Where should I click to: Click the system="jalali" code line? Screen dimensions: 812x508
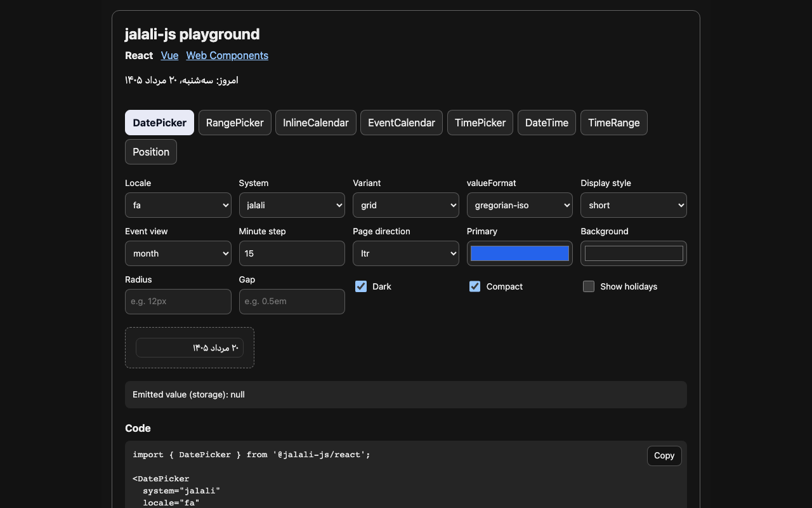click(181, 491)
